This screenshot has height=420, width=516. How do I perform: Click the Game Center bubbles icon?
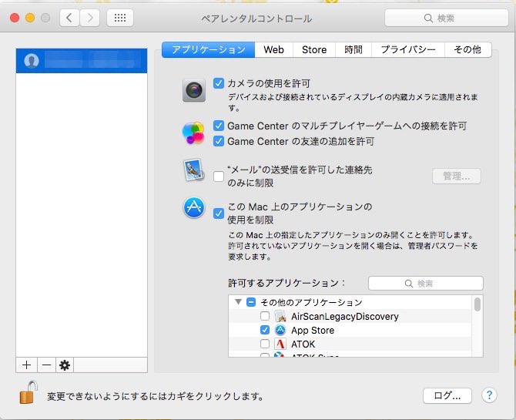[193, 133]
